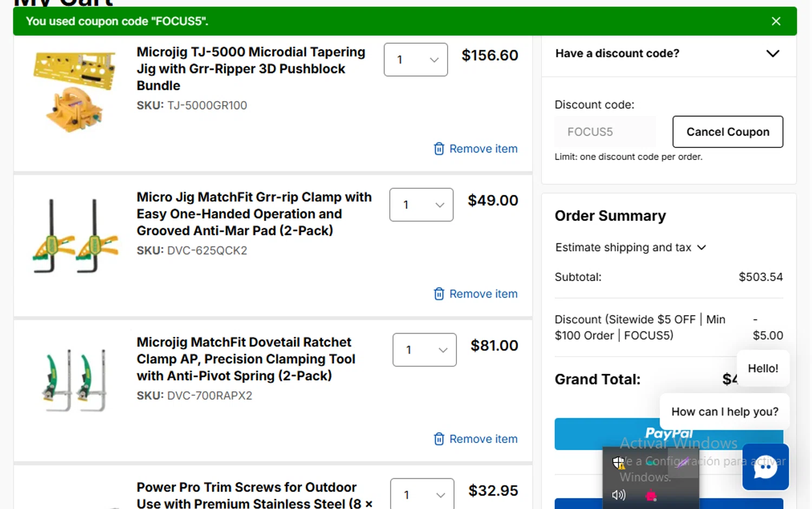Click the volume speaker icon in tray
This screenshot has width=812, height=509.
[x=618, y=495]
